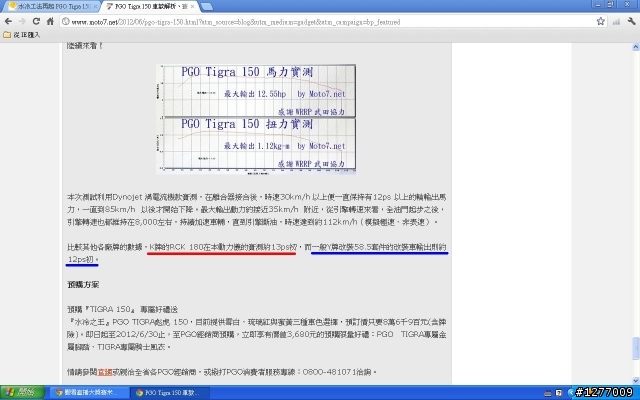Click the 0800-481071 service hotline text
Screen dimensions: 640x400
[329, 372]
